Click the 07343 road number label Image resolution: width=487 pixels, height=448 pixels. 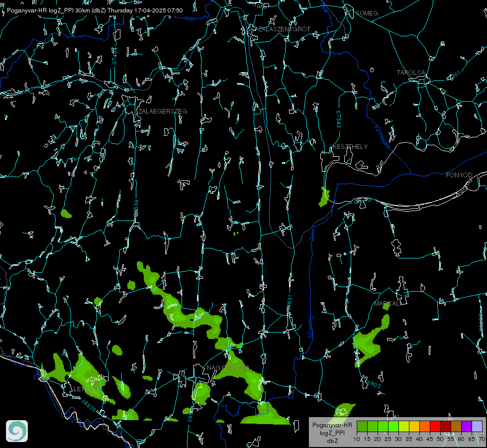pos(339,119)
